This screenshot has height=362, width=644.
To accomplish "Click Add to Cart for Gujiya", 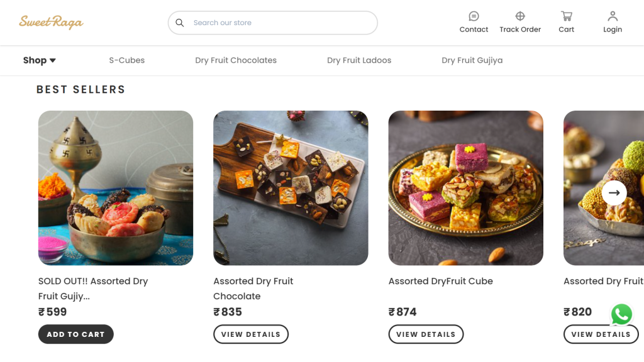I will pyautogui.click(x=75, y=334).
